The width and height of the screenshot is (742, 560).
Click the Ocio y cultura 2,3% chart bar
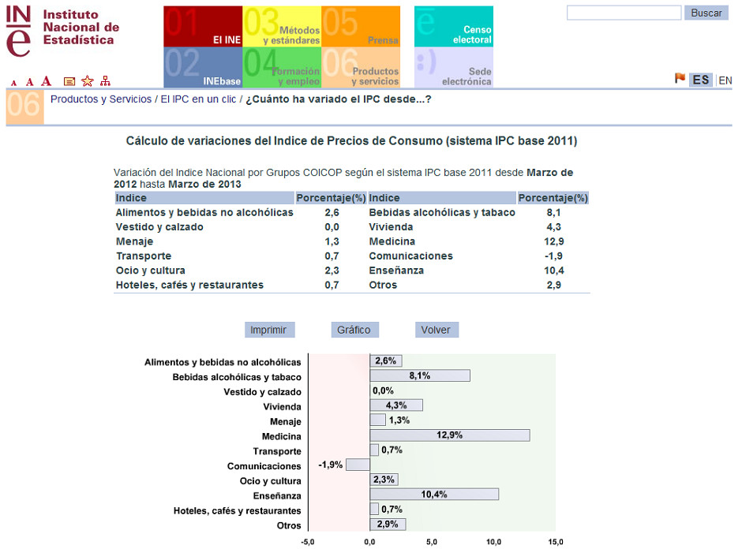(x=384, y=480)
